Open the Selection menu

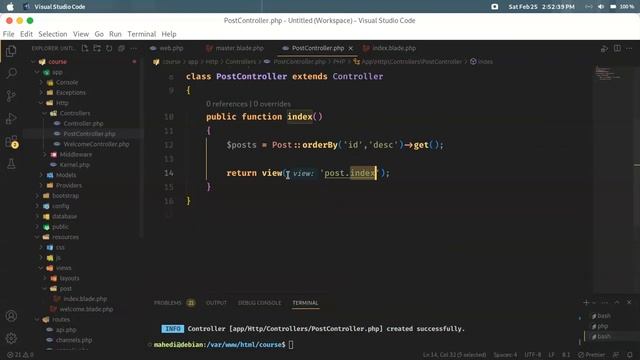tap(53, 34)
